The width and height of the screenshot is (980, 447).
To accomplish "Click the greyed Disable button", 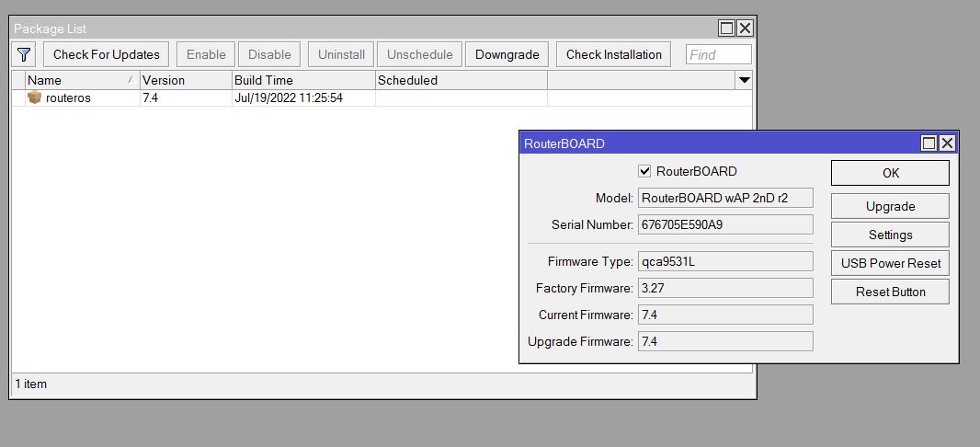I will pyautogui.click(x=269, y=54).
